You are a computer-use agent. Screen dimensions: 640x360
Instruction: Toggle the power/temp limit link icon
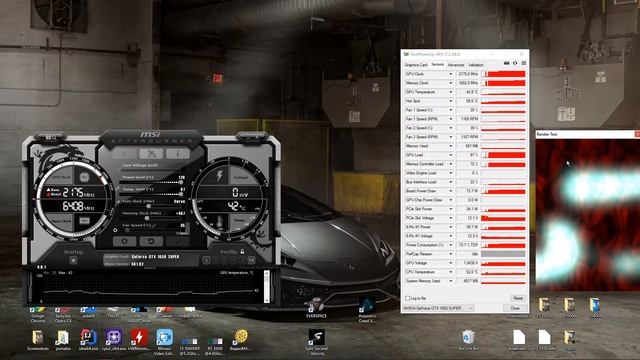(x=118, y=189)
